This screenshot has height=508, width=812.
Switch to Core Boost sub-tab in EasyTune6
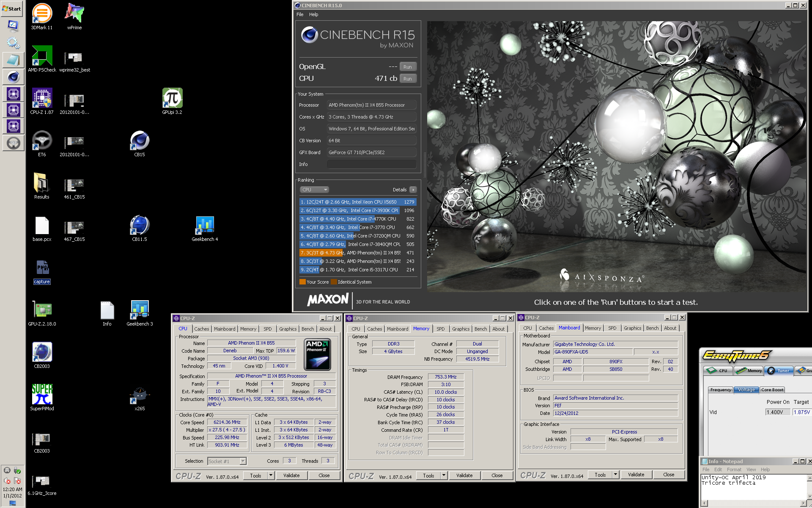(772, 389)
